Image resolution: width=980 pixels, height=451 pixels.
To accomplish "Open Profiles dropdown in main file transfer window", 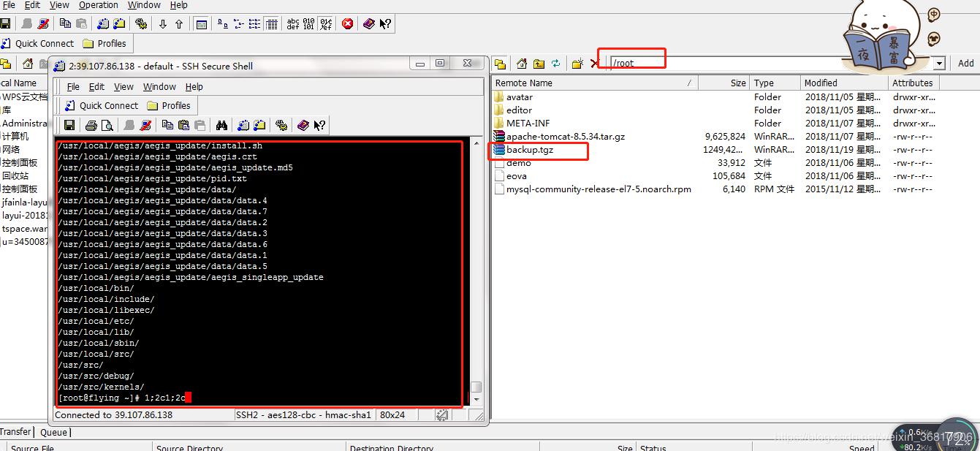I will tap(105, 43).
